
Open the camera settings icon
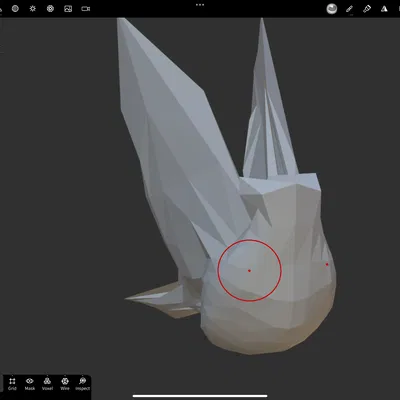pos(86,9)
